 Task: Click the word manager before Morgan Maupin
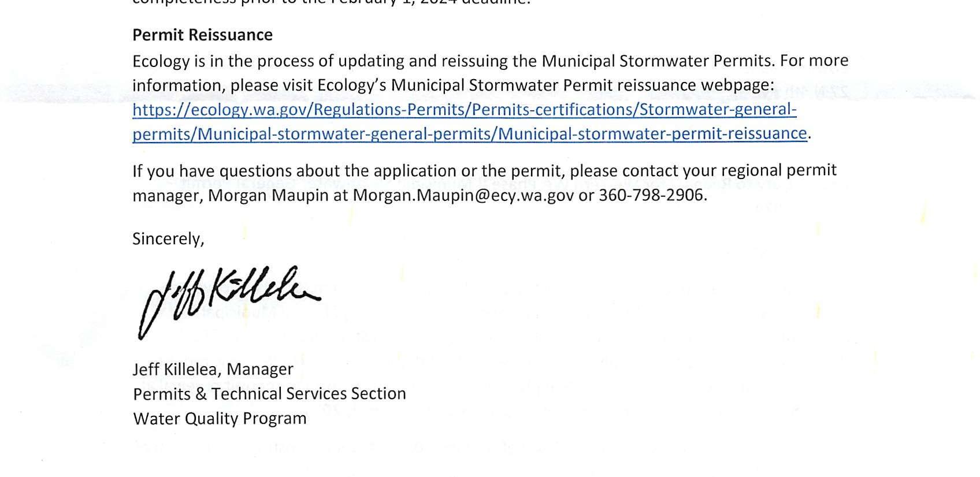pyautogui.click(x=166, y=196)
